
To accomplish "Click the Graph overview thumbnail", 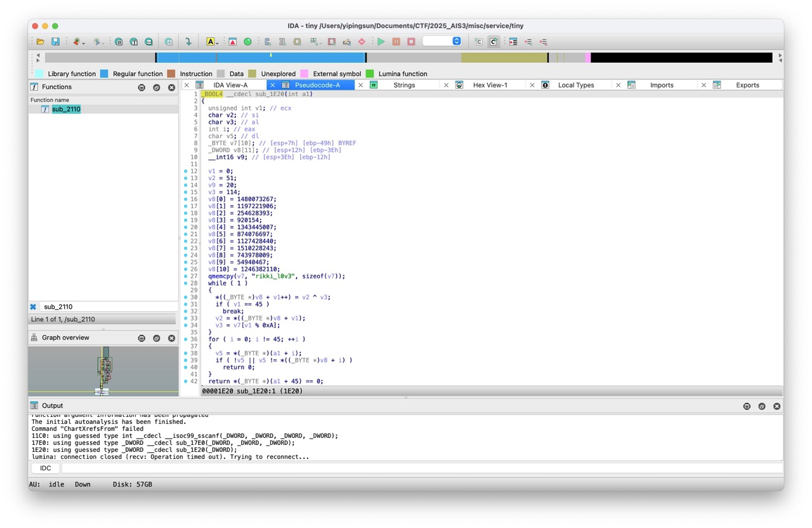I will point(103,371).
